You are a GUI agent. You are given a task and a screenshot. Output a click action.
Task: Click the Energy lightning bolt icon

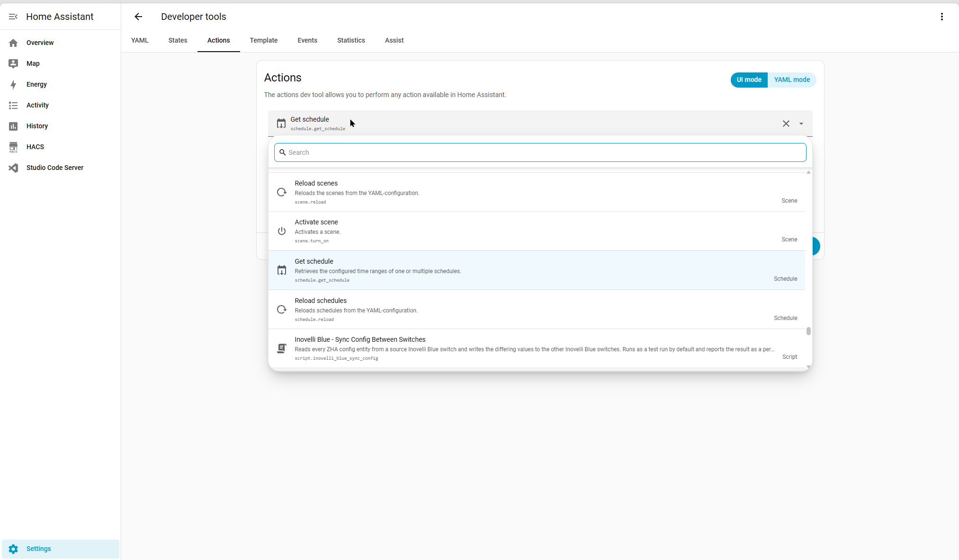(x=13, y=84)
